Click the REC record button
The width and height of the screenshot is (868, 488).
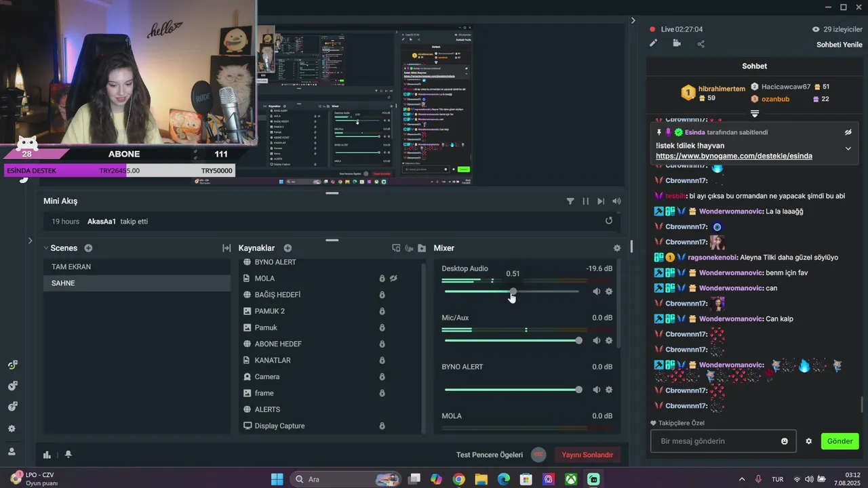pyautogui.click(x=538, y=455)
